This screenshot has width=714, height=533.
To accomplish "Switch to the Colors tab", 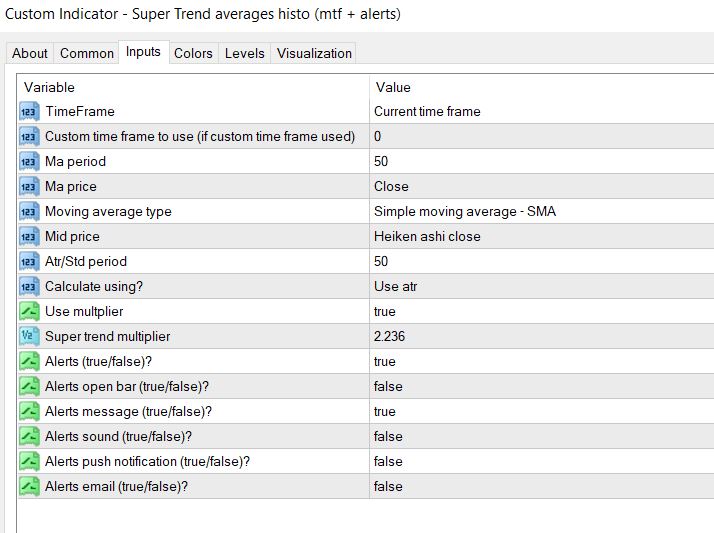I will point(193,53).
